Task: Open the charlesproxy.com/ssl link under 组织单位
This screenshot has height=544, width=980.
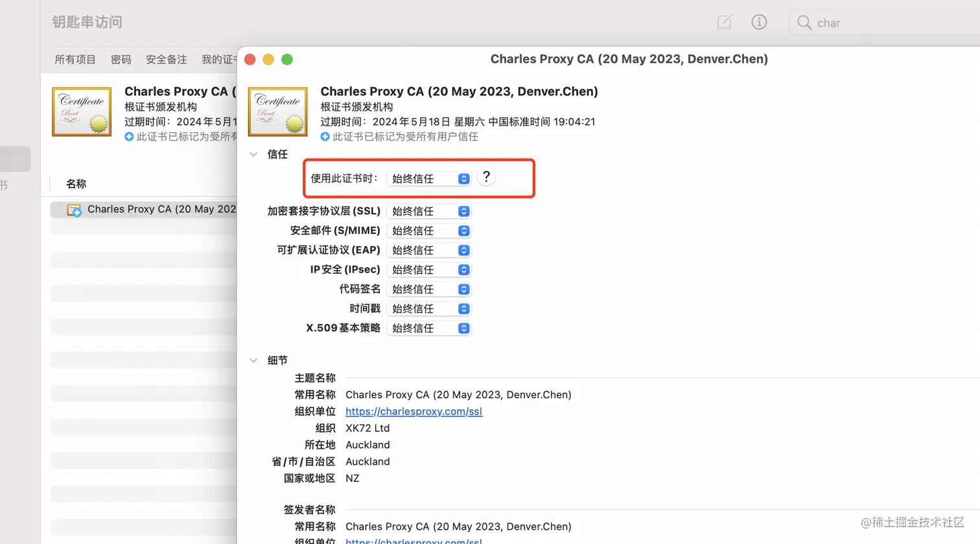Action: pos(414,411)
